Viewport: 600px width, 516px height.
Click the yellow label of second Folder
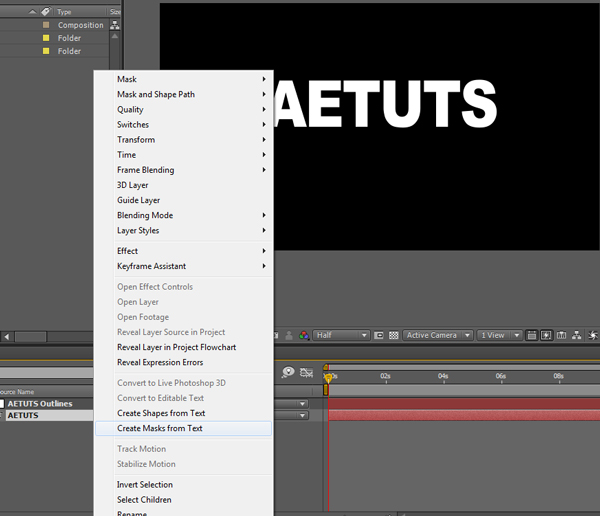[x=46, y=51]
